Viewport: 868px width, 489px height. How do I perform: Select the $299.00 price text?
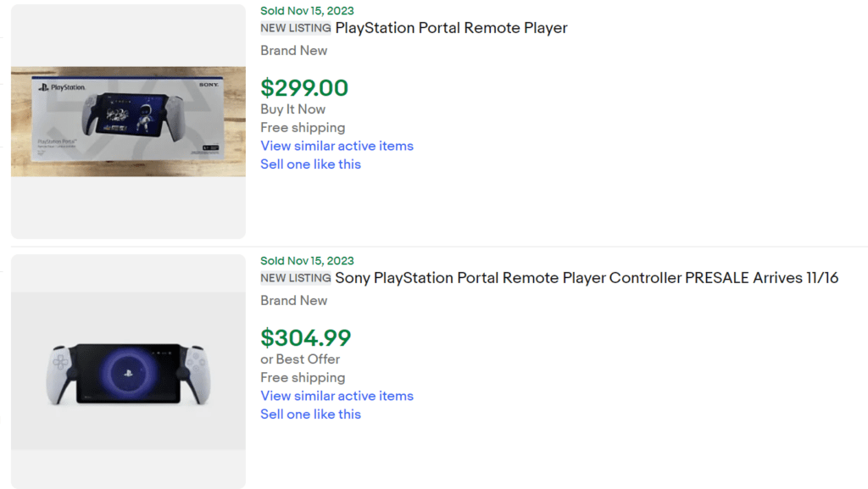pyautogui.click(x=304, y=88)
